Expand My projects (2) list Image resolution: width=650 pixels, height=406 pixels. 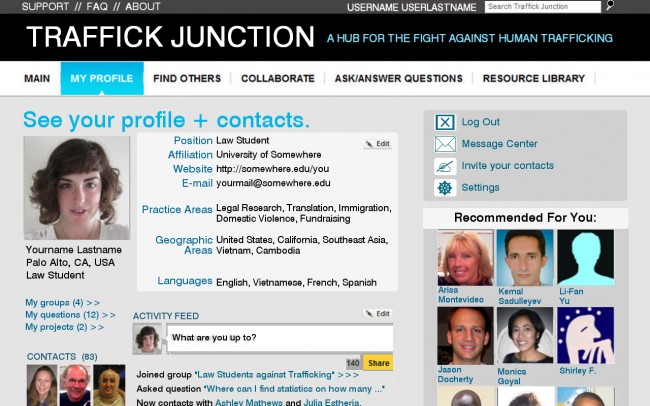point(64,327)
